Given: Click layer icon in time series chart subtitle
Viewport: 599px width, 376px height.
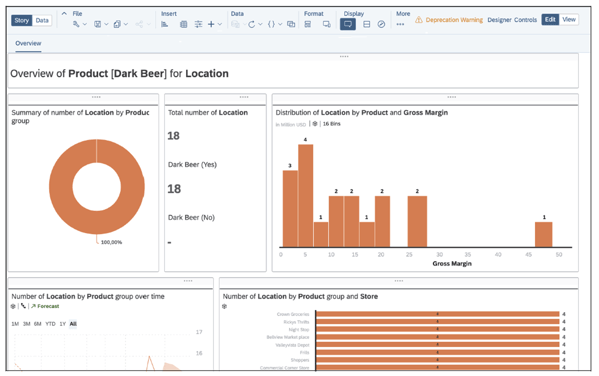Looking at the screenshot, I should [13, 306].
